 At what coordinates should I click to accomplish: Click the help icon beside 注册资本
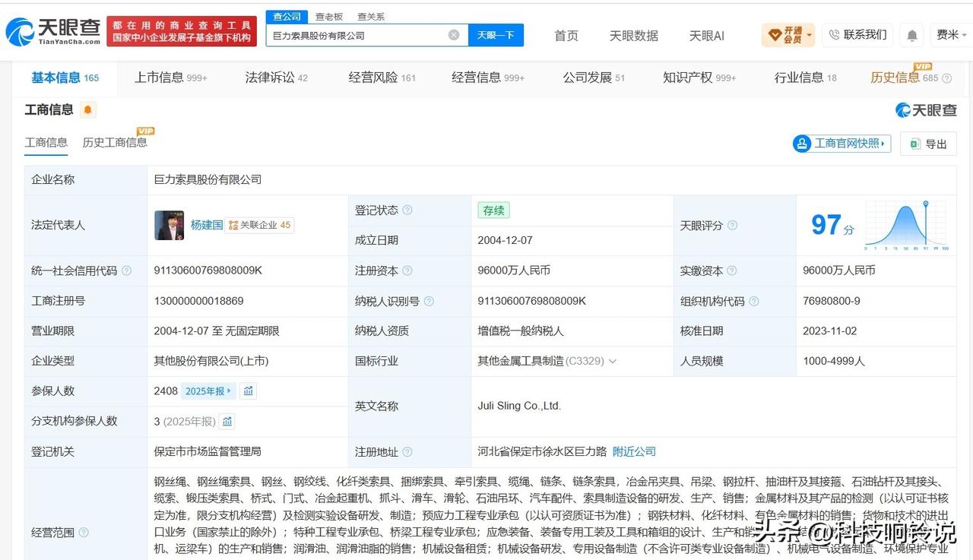[x=407, y=271]
